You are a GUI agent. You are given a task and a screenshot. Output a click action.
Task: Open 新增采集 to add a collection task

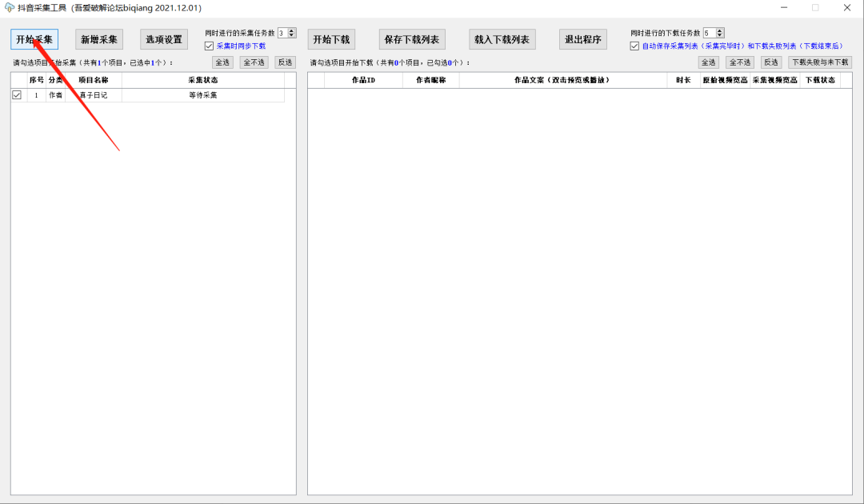click(99, 39)
